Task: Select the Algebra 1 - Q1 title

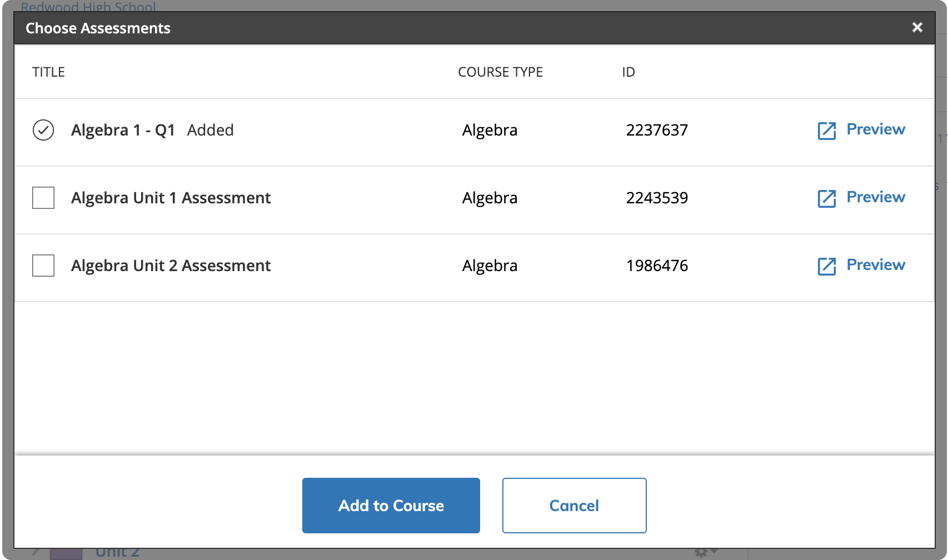Action: coord(123,130)
